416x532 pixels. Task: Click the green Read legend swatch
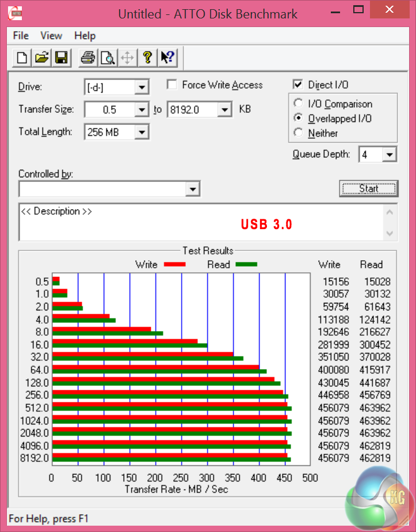pyautogui.click(x=246, y=264)
